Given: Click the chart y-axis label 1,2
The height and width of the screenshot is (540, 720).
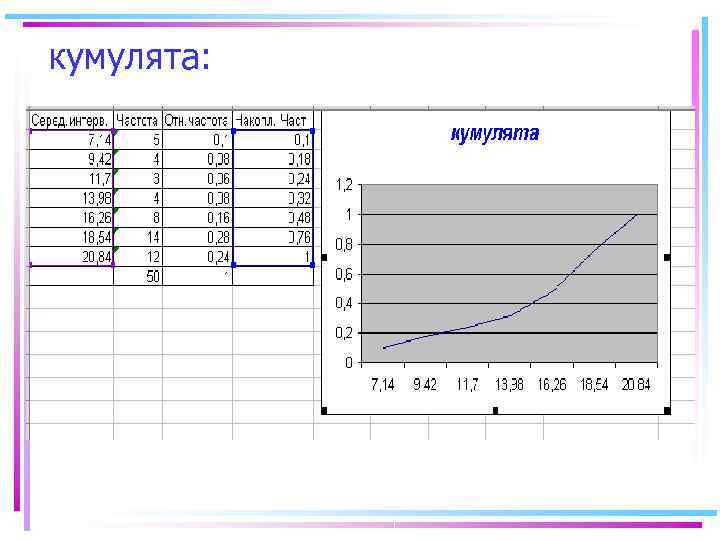Looking at the screenshot, I should pos(344,185).
